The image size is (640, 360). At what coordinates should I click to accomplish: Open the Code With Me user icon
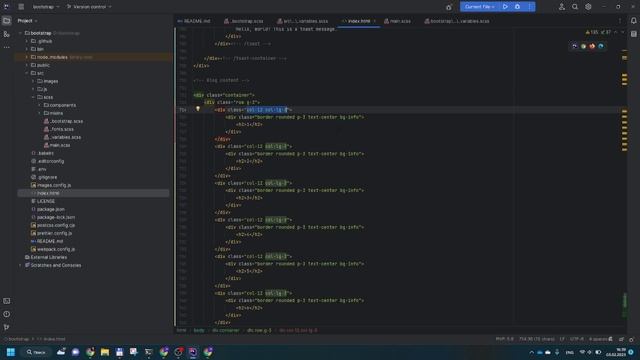point(562,7)
